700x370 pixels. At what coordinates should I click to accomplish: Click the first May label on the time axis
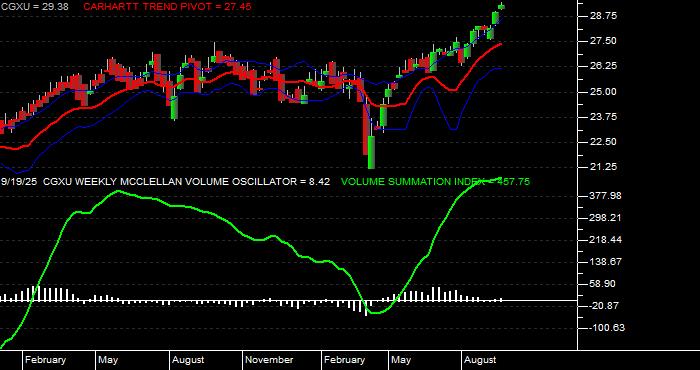click(x=108, y=360)
